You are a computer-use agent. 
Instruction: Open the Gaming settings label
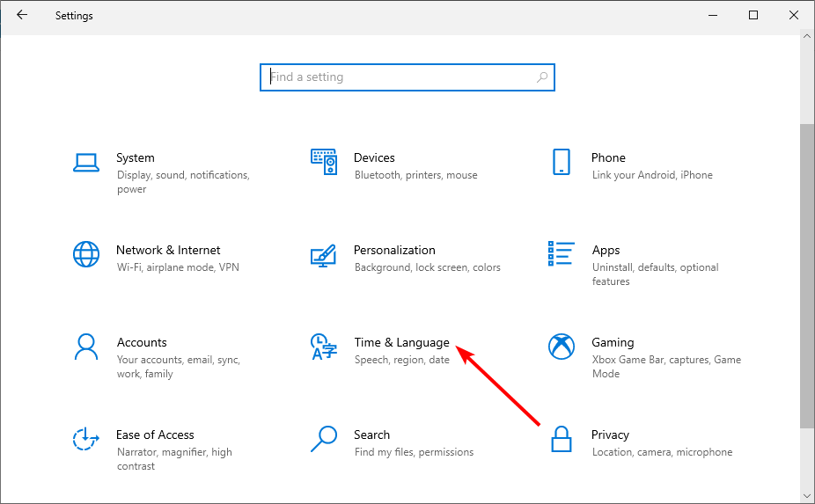(613, 342)
